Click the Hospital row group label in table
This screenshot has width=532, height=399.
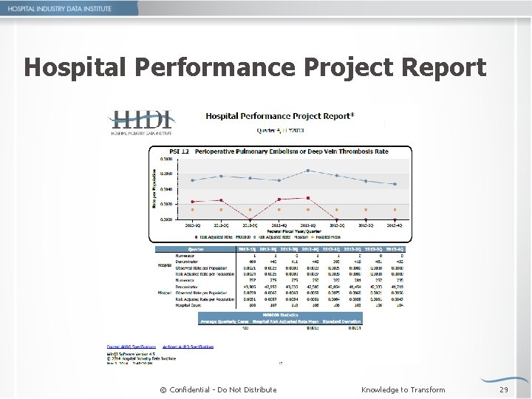pyautogui.click(x=164, y=265)
